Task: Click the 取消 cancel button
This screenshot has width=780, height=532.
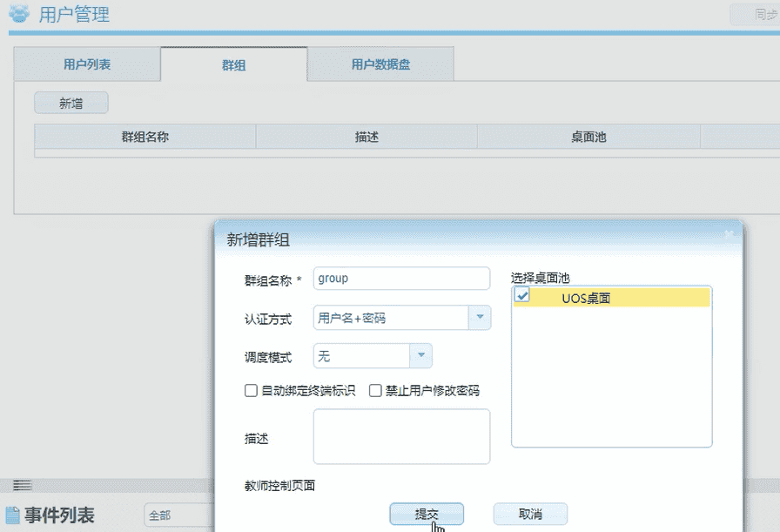Action: [x=529, y=513]
